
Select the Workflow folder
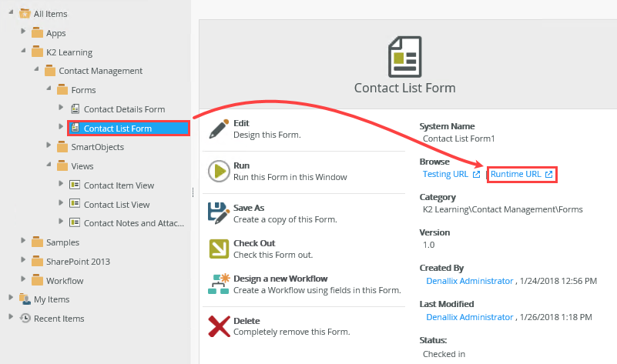[x=64, y=280]
